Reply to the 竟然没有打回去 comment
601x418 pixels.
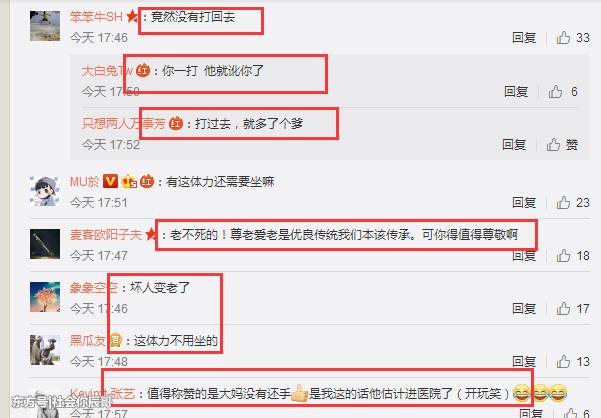click(x=524, y=38)
